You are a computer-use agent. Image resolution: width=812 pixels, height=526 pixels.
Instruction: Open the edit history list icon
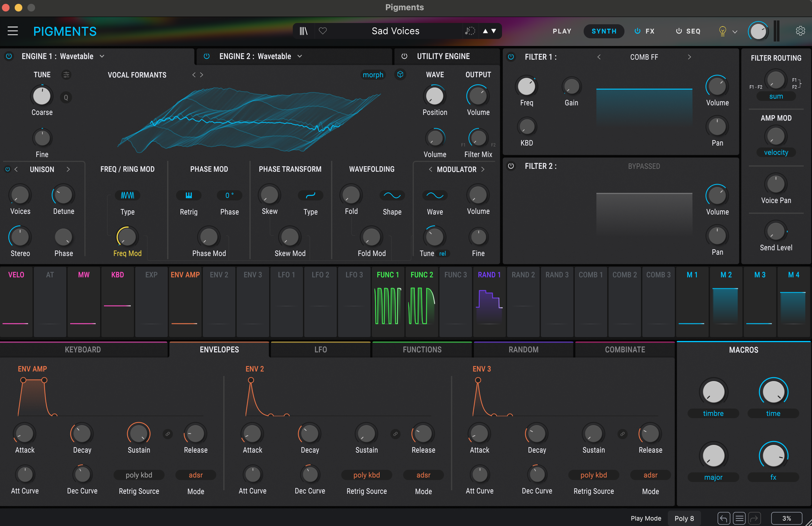click(x=739, y=518)
